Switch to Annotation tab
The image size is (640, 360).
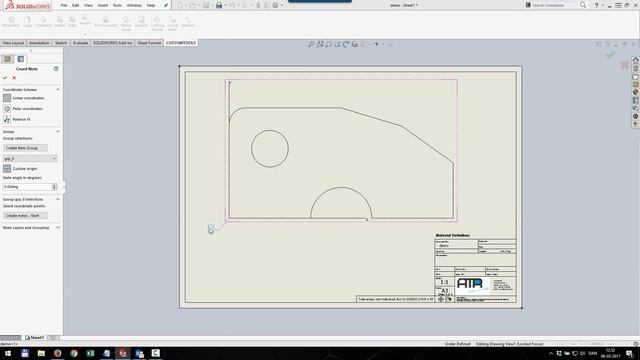39,43
